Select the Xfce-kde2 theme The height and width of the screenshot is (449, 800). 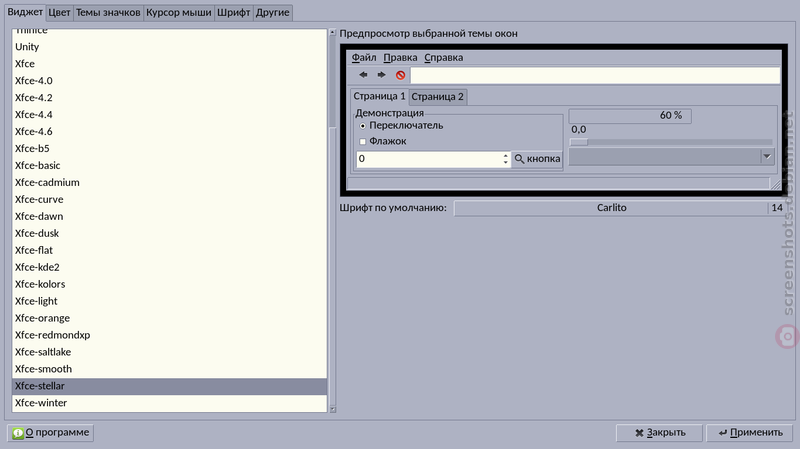click(169, 267)
